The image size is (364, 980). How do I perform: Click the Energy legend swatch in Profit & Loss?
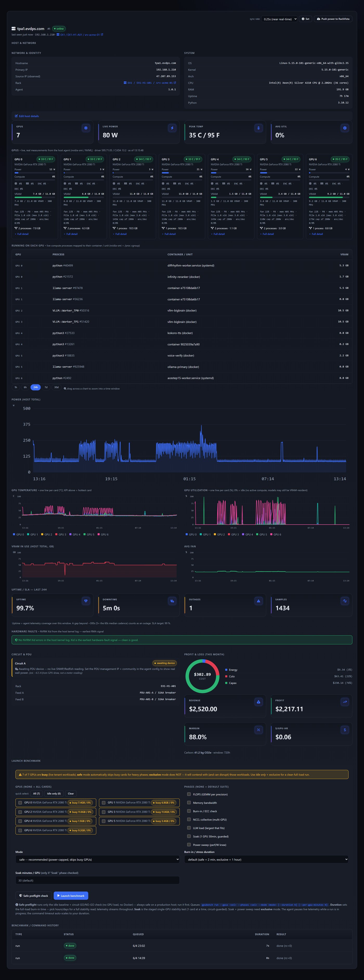[x=226, y=669]
